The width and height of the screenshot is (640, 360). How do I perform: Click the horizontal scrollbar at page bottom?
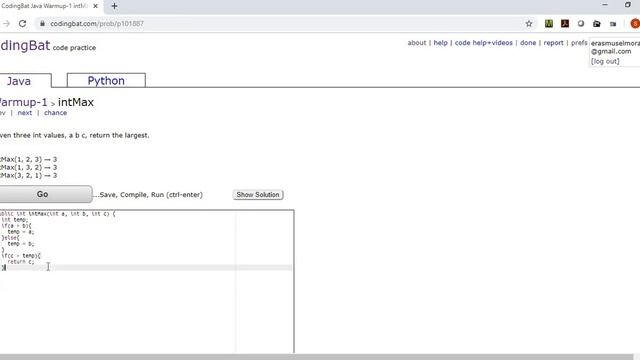tap(316, 357)
